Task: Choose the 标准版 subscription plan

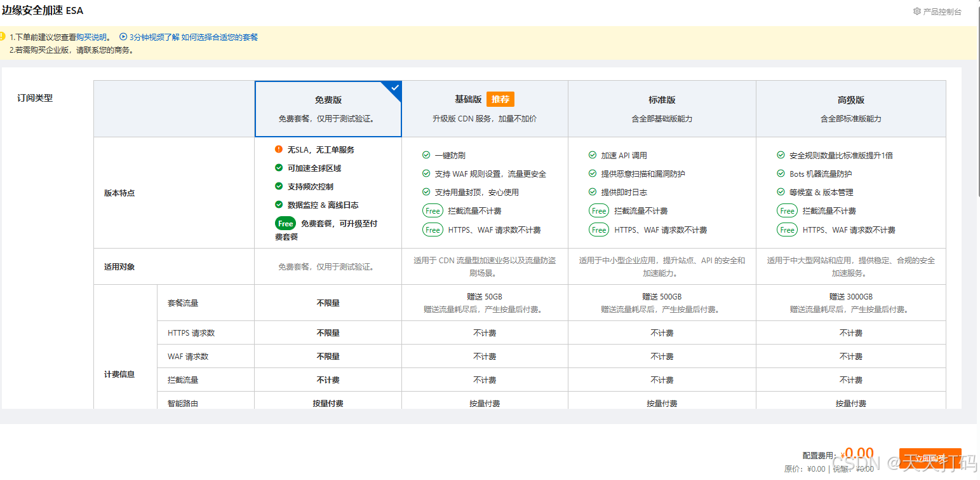Action: [x=662, y=109]
